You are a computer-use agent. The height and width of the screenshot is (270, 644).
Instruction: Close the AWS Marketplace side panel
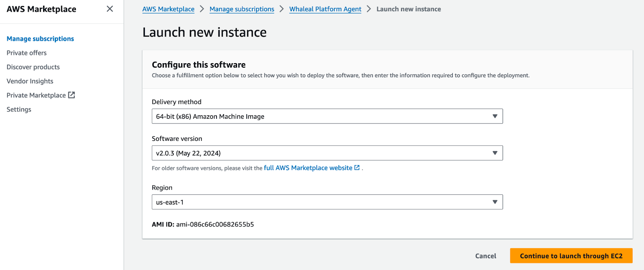point(109,9)
